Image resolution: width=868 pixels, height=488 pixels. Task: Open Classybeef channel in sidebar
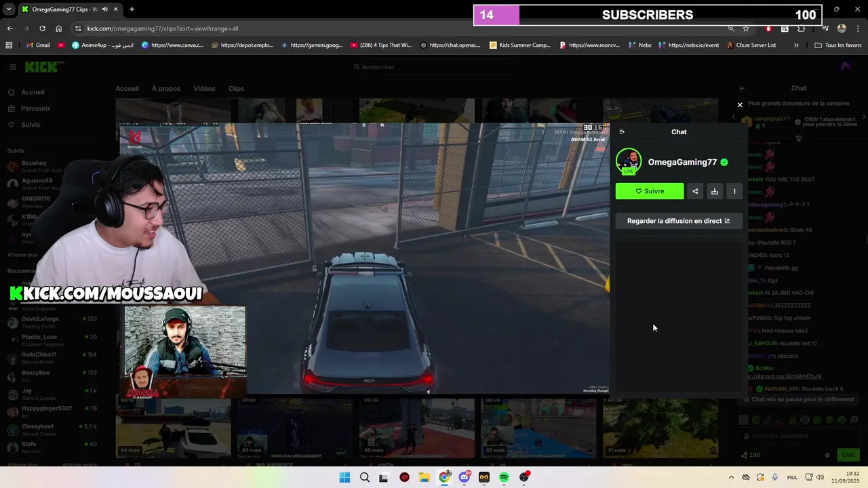tap(52, 430)
